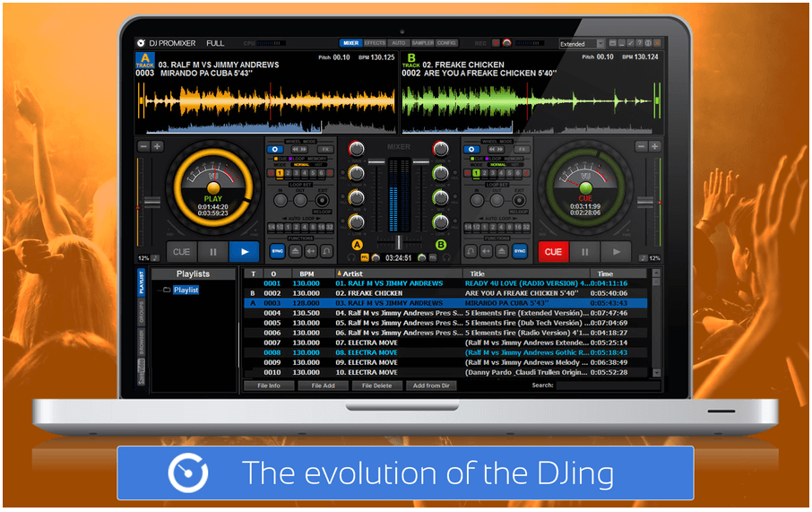This screenshot has width=812, height=512.
Task: Eject the track from deck A
Action: pyautogui.click(x=295, y=251)
